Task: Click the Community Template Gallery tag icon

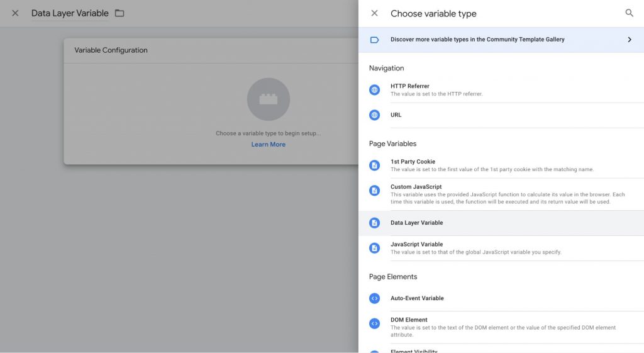Action: pyautogui.click(x=374, y=40)
